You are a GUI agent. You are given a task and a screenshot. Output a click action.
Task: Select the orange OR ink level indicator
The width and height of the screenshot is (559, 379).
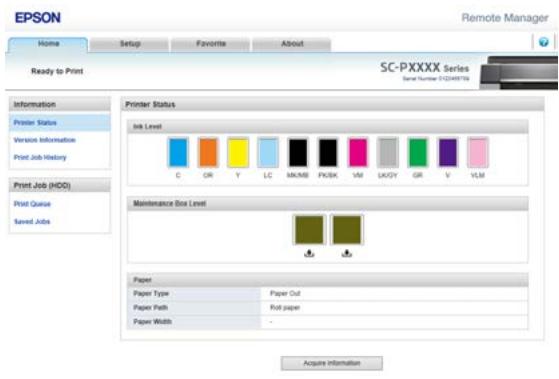[208, 153]
